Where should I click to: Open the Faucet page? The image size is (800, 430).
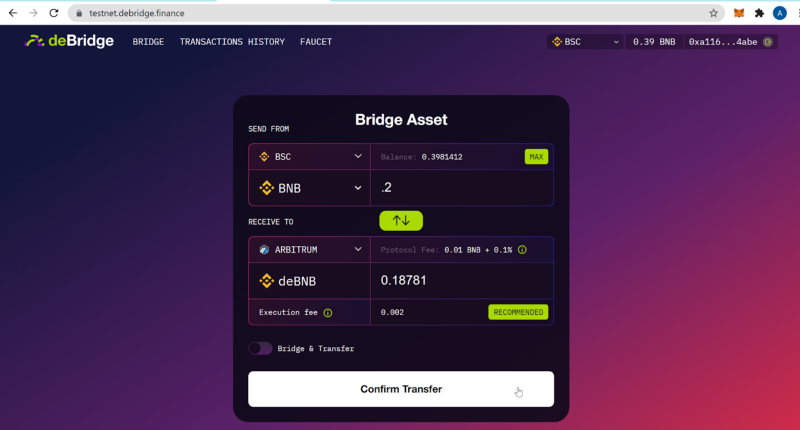pos(316,42)
